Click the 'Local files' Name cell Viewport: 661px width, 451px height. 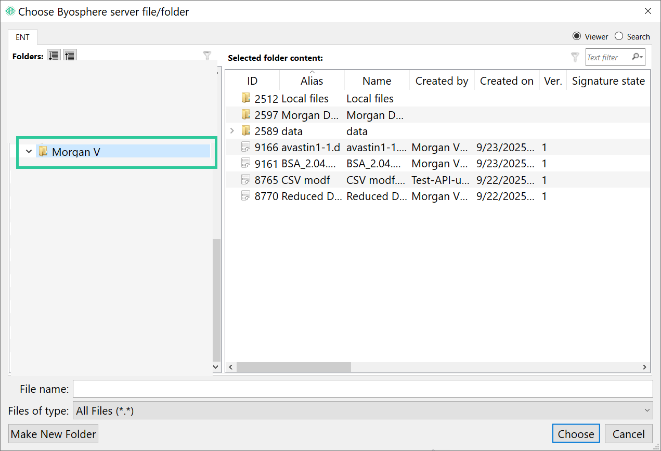[x=370, y=99]
